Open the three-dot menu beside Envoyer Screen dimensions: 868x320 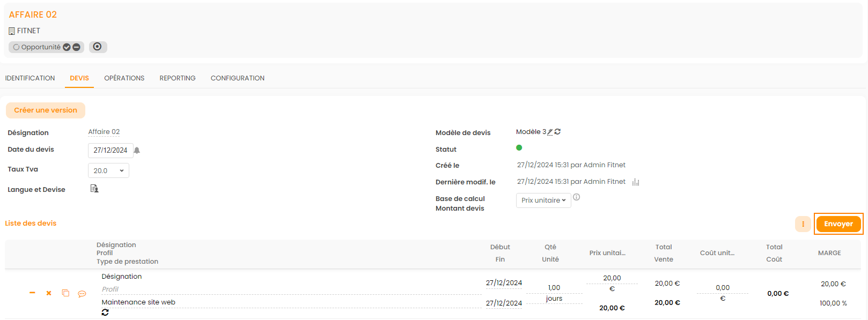[803, 224]
